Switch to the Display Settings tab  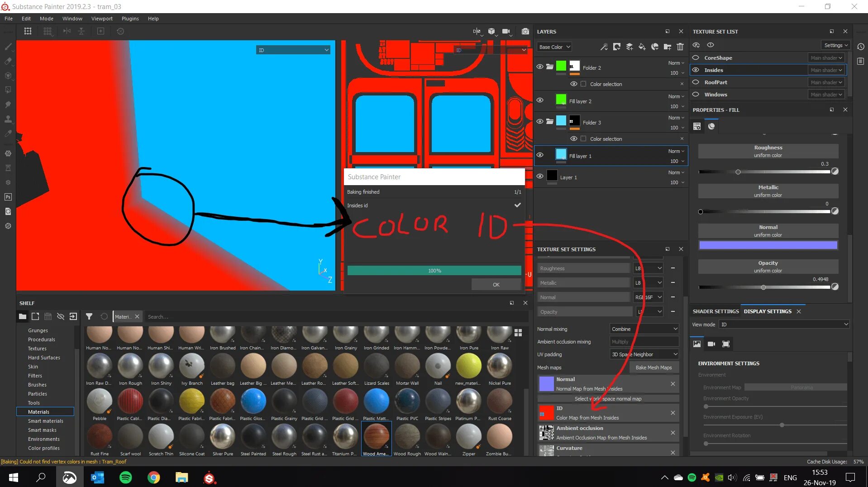point(768,311)
